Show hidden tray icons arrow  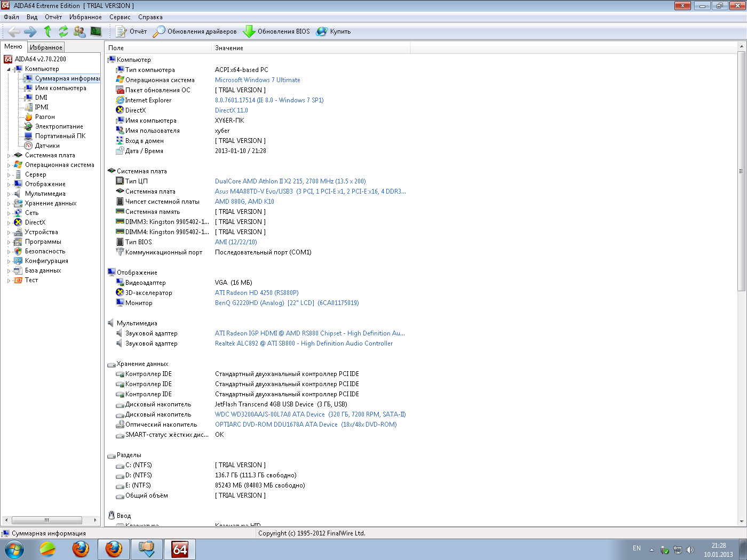click(x=651, y=550)
